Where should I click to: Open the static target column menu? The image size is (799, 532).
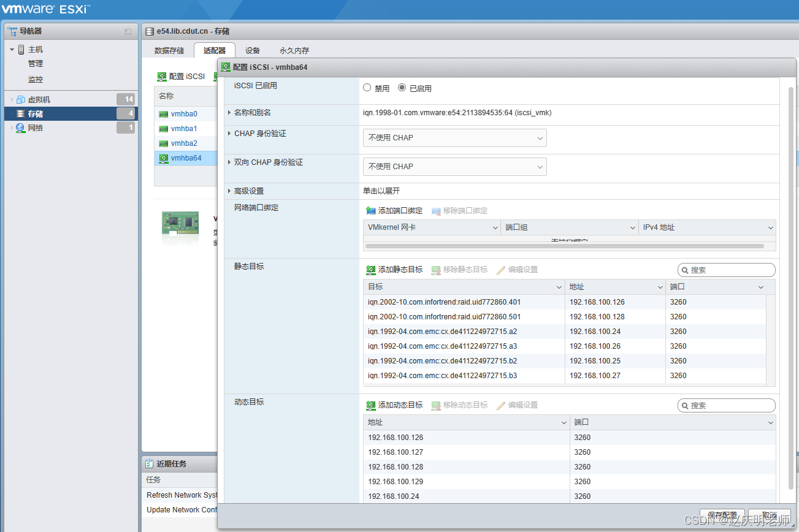pos(559,287)
